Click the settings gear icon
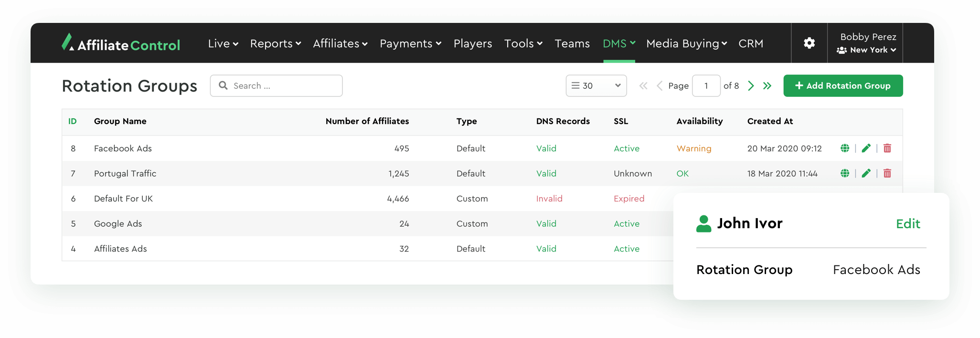 [x=809, y=43]
